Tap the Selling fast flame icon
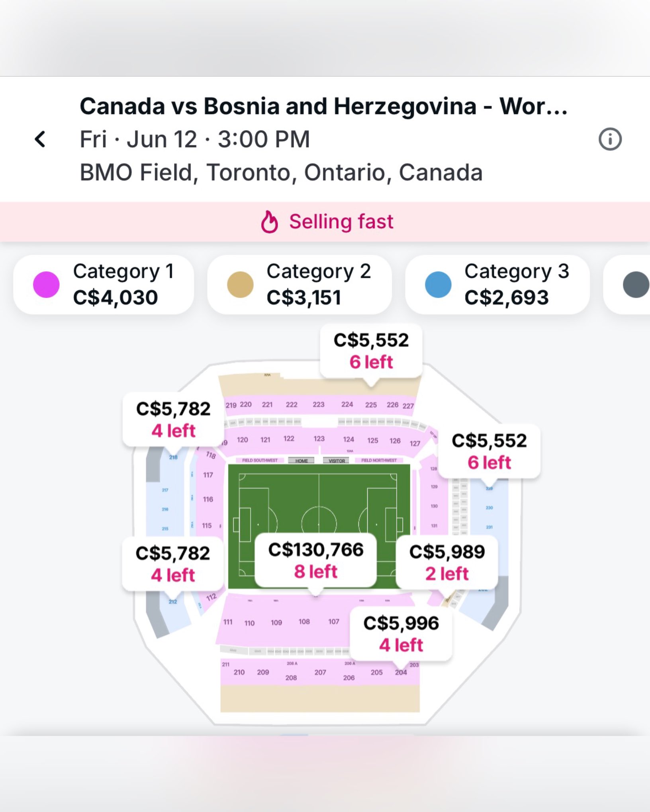 point(269,222)
